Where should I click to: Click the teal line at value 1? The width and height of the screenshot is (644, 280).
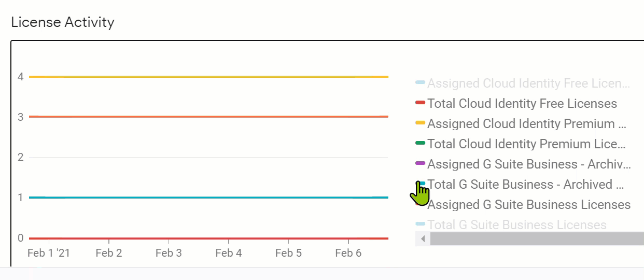tap(208, 198)
